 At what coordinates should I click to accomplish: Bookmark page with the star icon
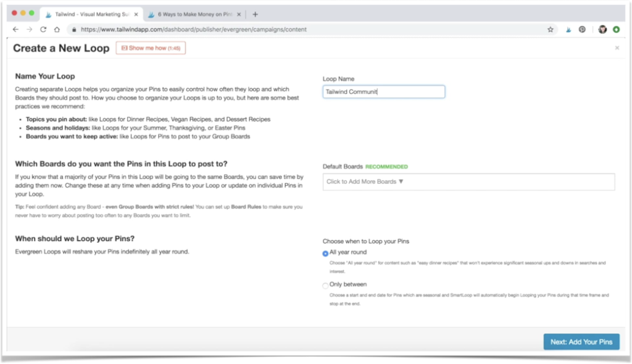coord(550,30)
